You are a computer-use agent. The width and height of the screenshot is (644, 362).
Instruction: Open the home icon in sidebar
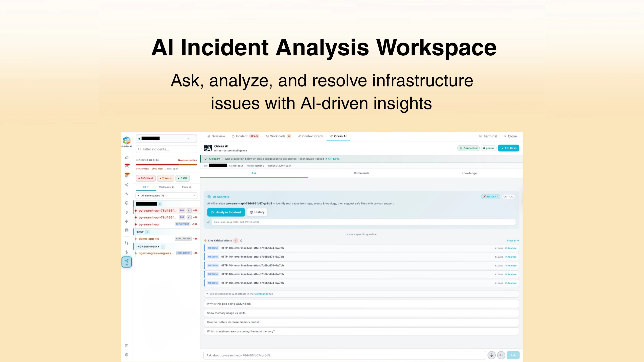[127, 158]
